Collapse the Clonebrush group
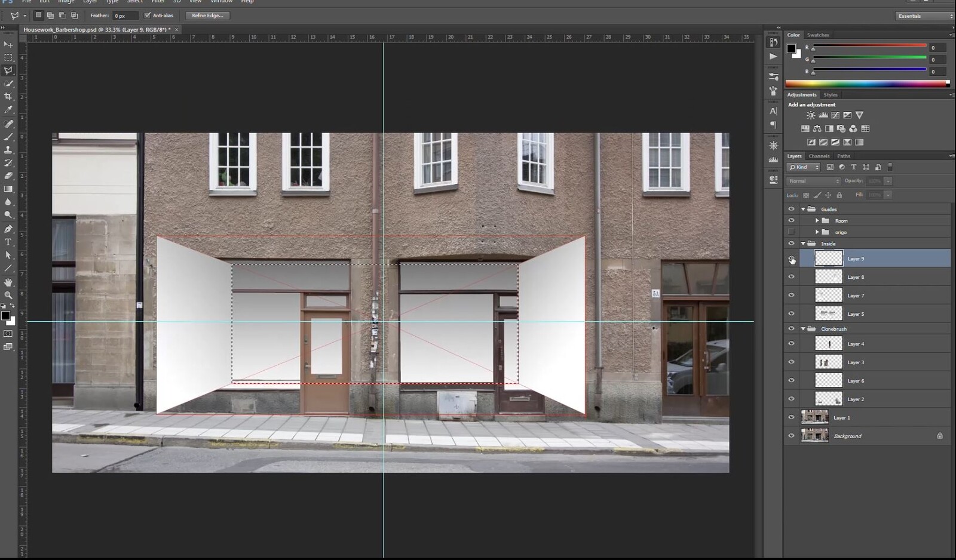The image size is (956, 560). click(803, 328)
